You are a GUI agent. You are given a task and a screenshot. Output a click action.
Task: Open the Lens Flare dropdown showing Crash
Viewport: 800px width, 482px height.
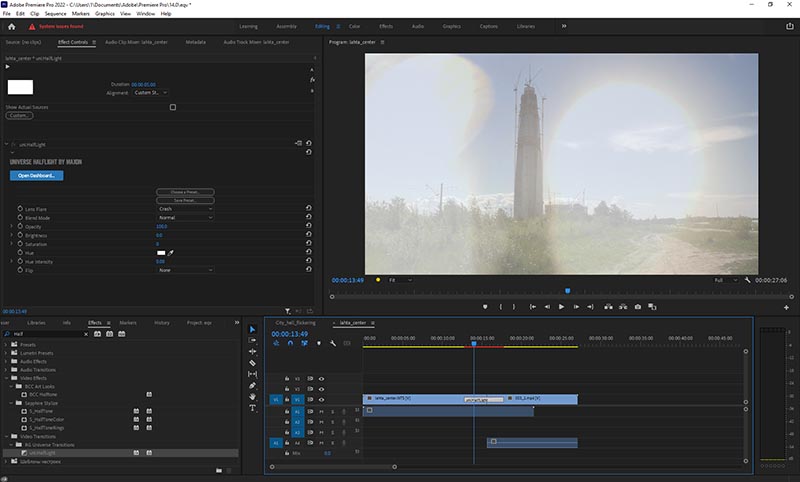185,209
